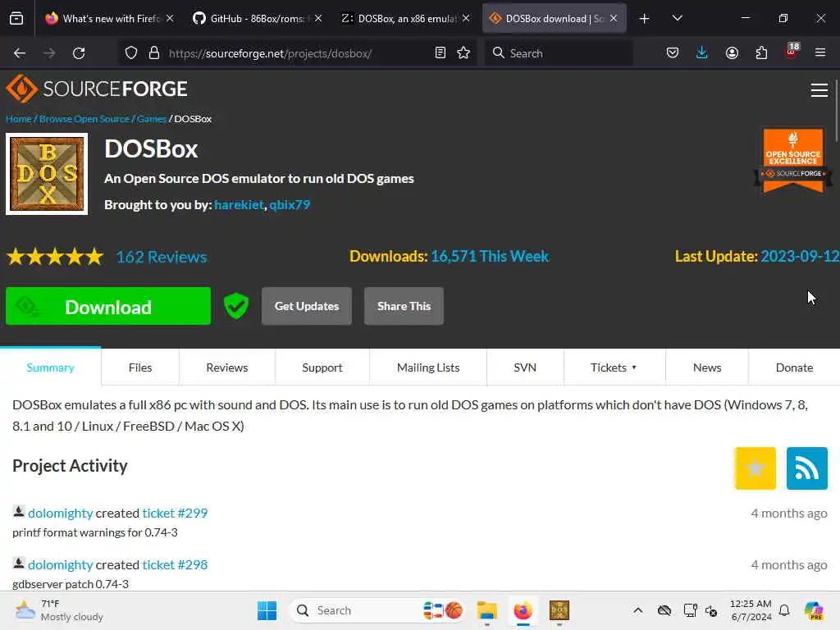Image resolution: width=840 pixels, height=630 pixels.
Task: Open the Reviews tab
Action: [227, 367]
